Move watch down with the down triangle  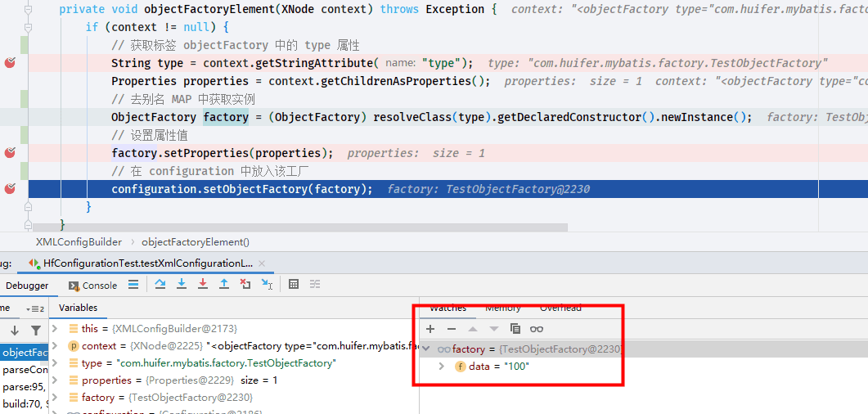[x=494, y=329]
